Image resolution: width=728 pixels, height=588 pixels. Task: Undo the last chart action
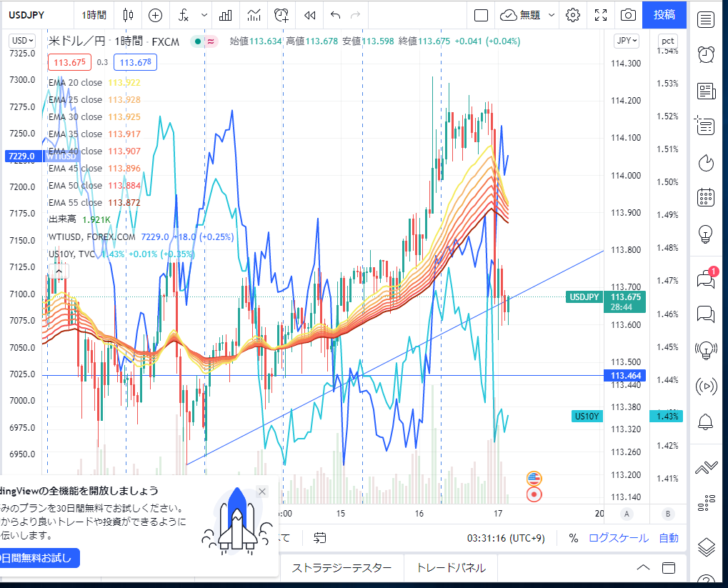[335, 15]
